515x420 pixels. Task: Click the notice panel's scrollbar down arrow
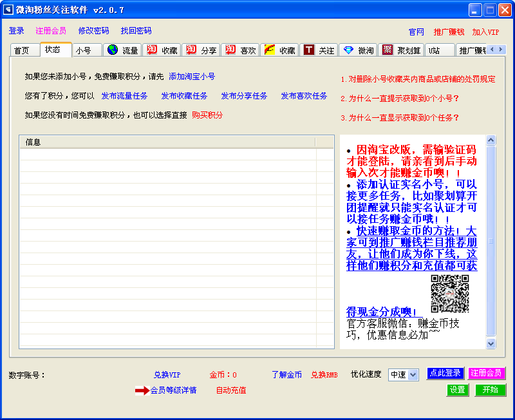click(491, 344)
